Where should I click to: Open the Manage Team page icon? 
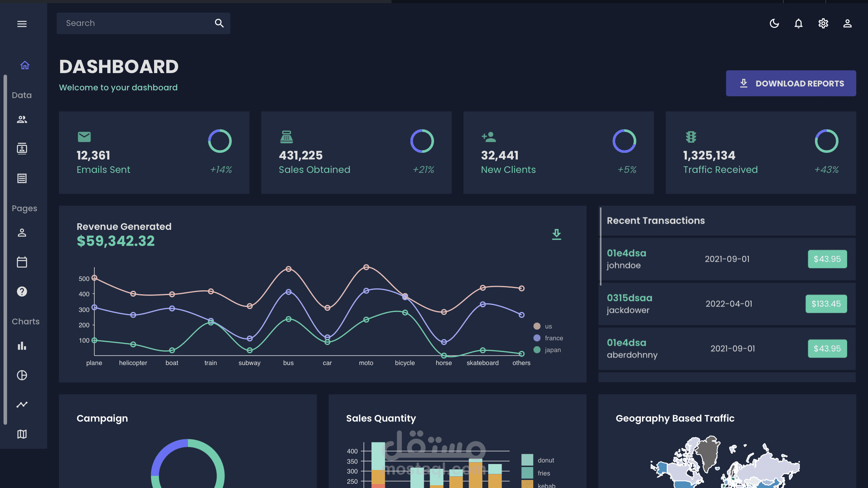click(x=22, y=119)
